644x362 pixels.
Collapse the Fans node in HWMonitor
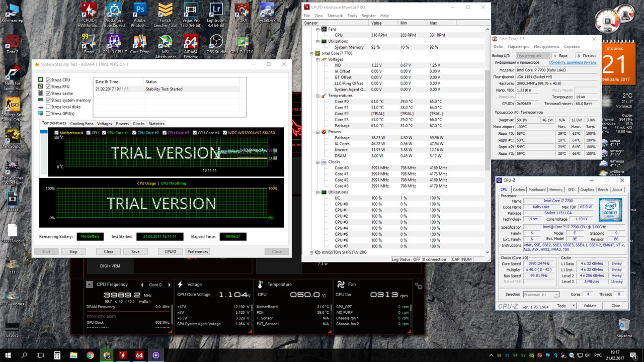(317, 29)
